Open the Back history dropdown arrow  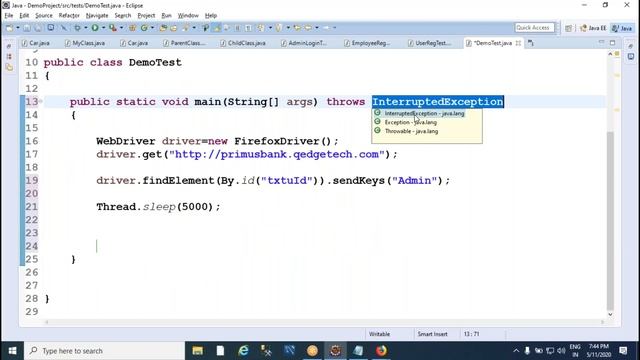317,28
